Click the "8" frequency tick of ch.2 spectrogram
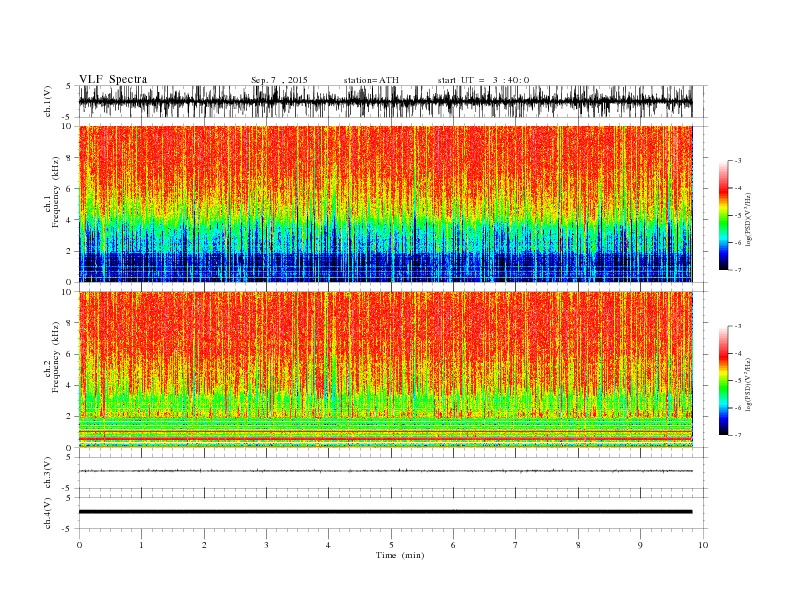This screenshot has height=612, width=792. click(x=70, y=323)
